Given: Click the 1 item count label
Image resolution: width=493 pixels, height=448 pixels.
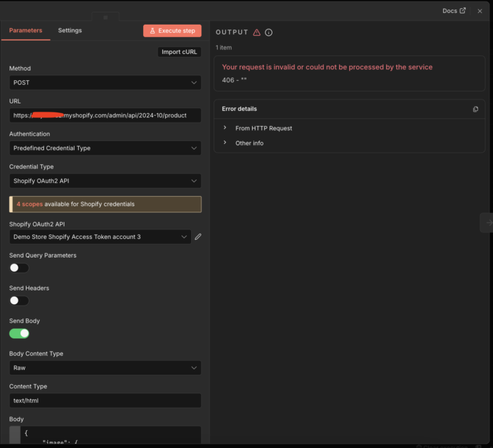Looking at the screenshot, I should (223, 47).
